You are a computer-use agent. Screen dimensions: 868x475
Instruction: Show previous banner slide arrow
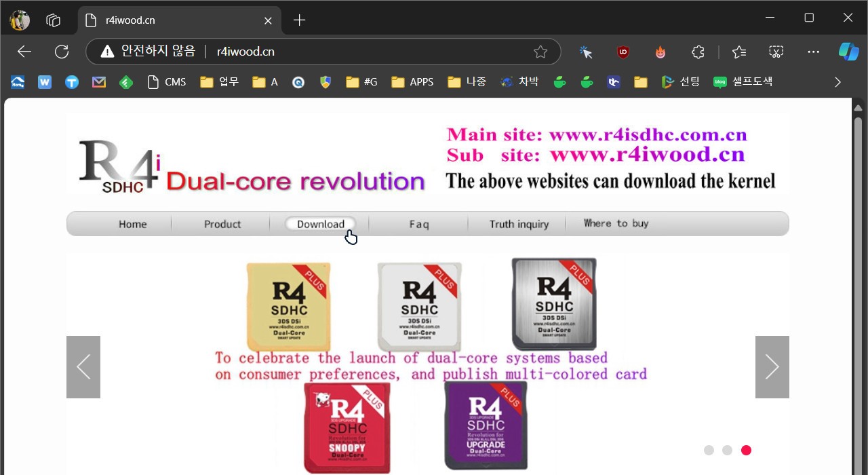click(x=83, y=367)
